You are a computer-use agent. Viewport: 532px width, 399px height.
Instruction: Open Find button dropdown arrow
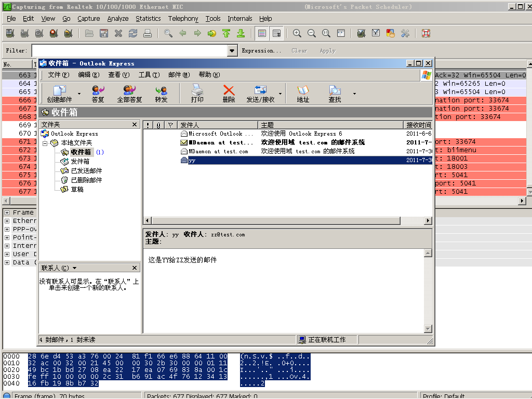pos(354,94)
